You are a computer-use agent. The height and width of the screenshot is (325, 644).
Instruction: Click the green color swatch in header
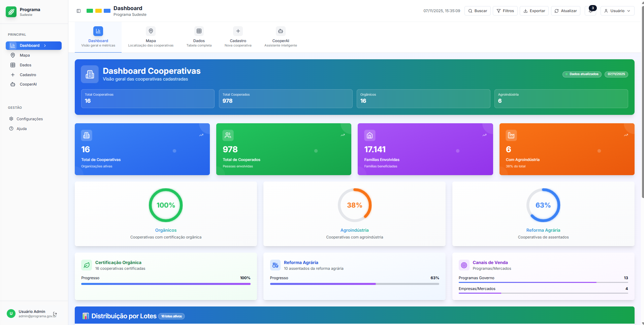[90, 11]
